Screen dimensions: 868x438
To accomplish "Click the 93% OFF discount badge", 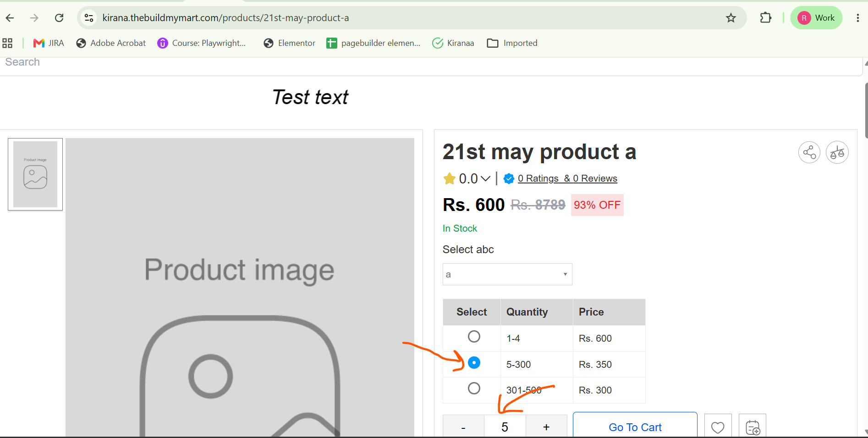I will tap(597, 205).
